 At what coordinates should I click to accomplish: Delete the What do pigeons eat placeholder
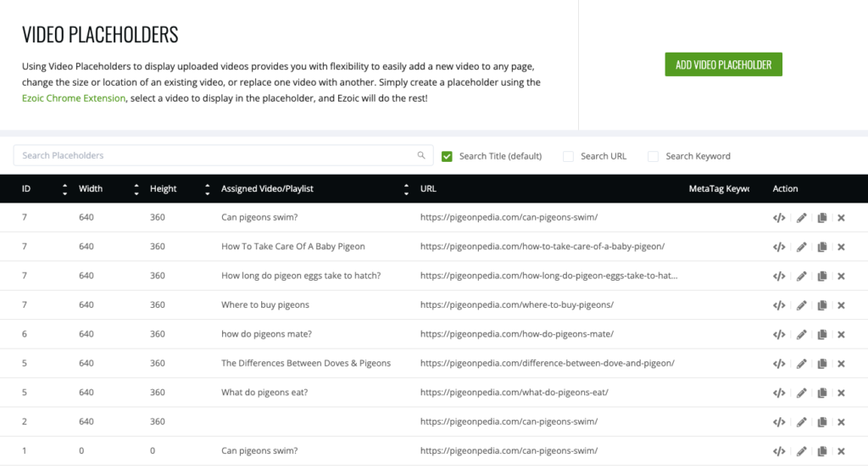[x=841, y=393]
